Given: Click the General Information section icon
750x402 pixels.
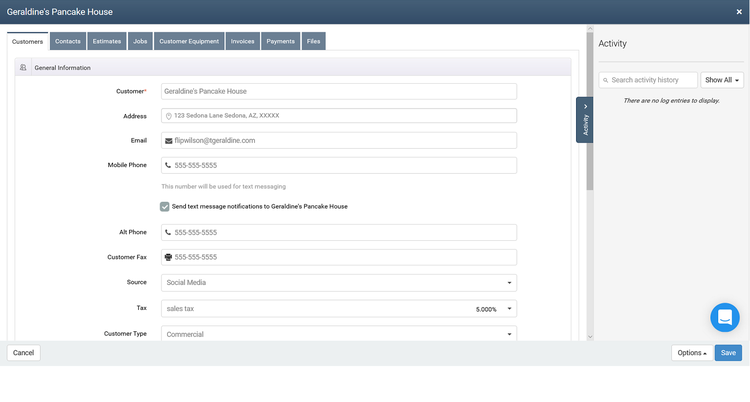Looking at the screenshot, I should 23,67.
